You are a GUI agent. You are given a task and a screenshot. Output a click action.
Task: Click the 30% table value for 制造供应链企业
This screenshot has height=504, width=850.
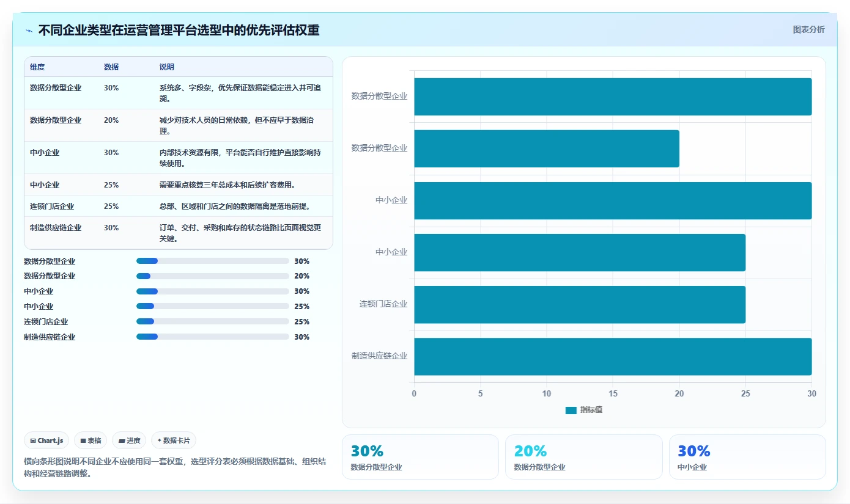click(x=111, y=227)
